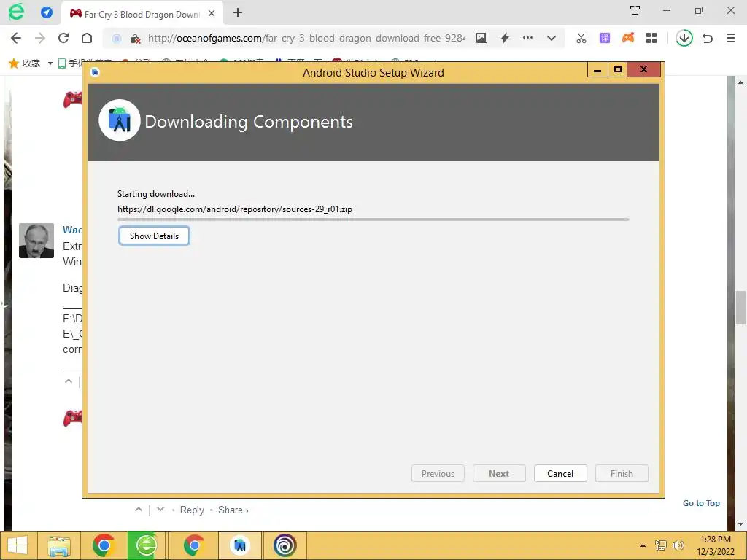
Task: Click the volume speaker tray icon
Action: [x=678, y=545]
